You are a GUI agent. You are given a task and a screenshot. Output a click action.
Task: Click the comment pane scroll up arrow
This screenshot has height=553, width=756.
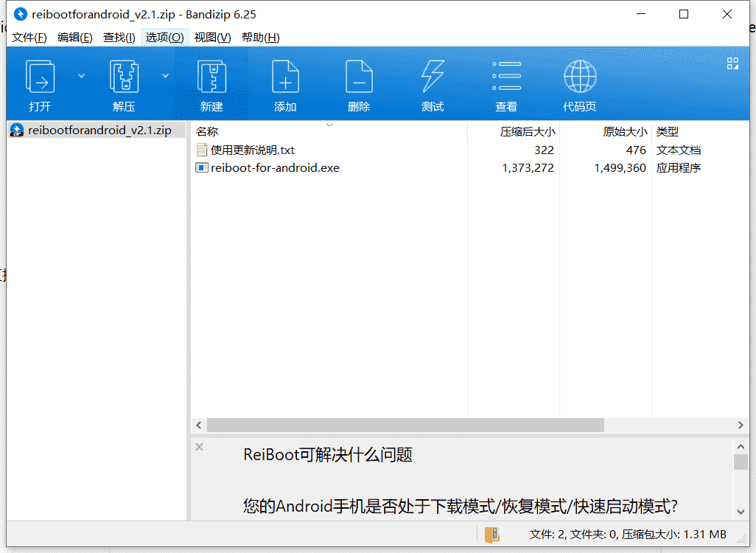pyautogui.click(x=741, y=446)
